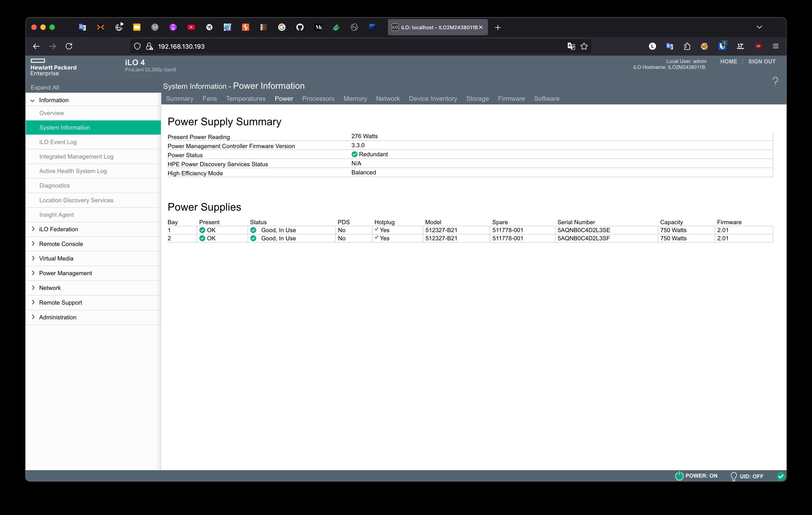The image size is (812, 515).
Task: Expand the Power Management section
Action: [33, 273]
